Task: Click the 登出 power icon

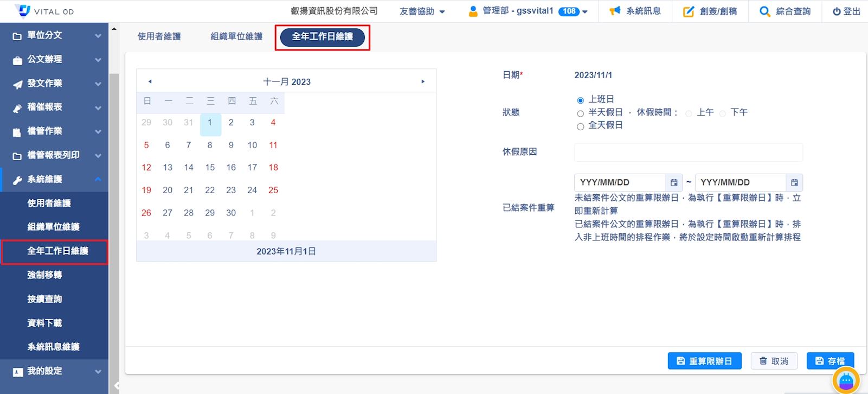Action: tap(837, 11)
